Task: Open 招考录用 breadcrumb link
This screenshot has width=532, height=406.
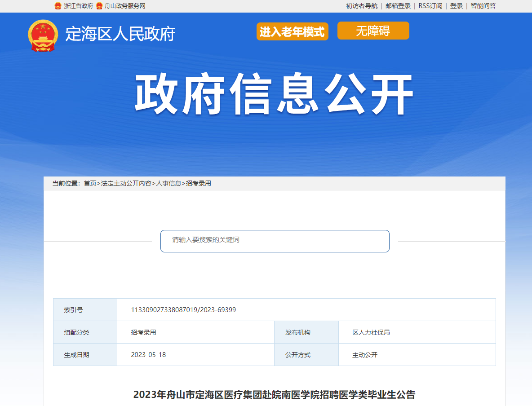Action: pos(199,183)
